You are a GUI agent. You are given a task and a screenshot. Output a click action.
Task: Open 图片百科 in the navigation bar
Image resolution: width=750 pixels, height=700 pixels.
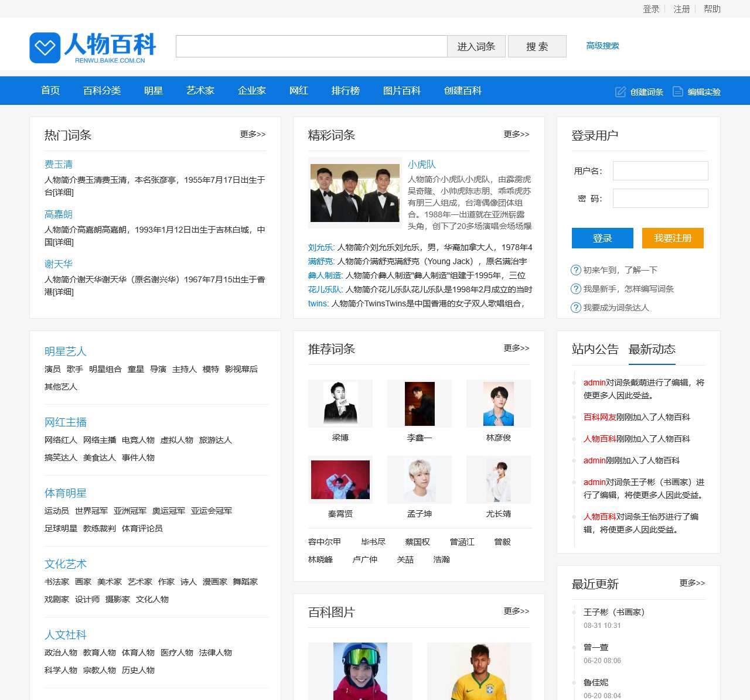[401, 91]
